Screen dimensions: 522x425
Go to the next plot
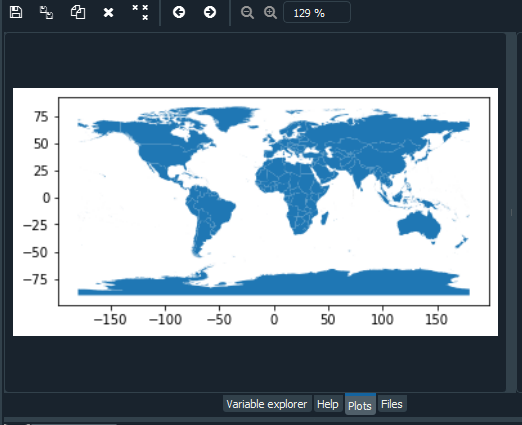[x=210, y=13]
